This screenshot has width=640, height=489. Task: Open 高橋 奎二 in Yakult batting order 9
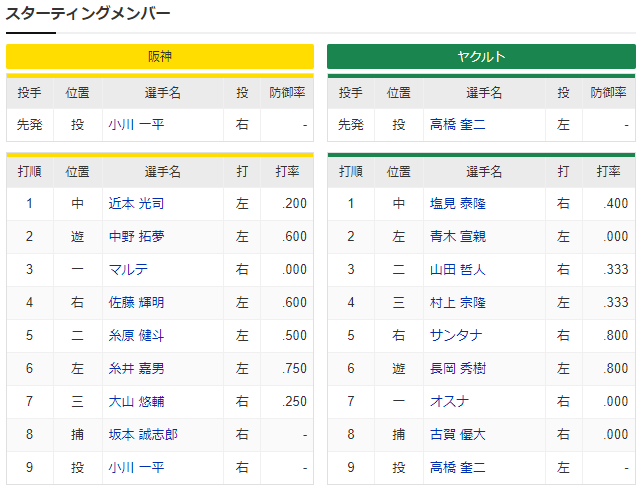pos(458,467)
